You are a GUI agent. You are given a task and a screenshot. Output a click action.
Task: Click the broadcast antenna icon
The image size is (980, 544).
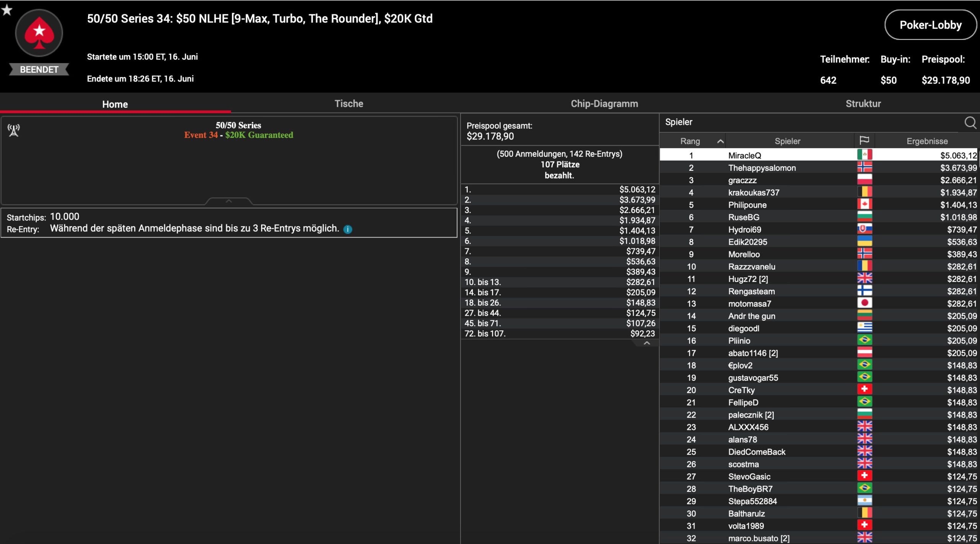coord(14,131)
